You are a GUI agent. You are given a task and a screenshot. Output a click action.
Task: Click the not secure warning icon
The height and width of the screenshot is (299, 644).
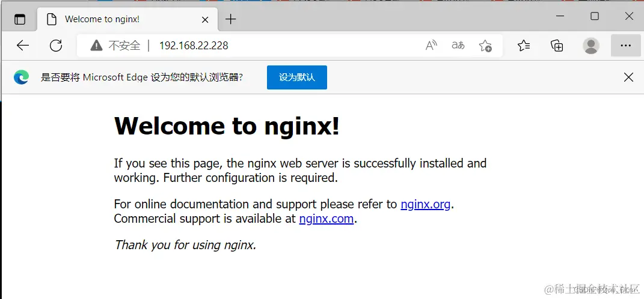(x=97, y=45)
